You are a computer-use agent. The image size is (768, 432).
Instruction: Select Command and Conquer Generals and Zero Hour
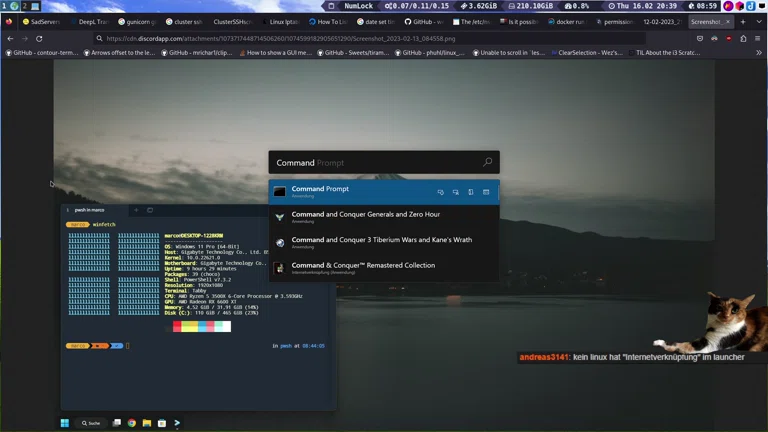384,217
